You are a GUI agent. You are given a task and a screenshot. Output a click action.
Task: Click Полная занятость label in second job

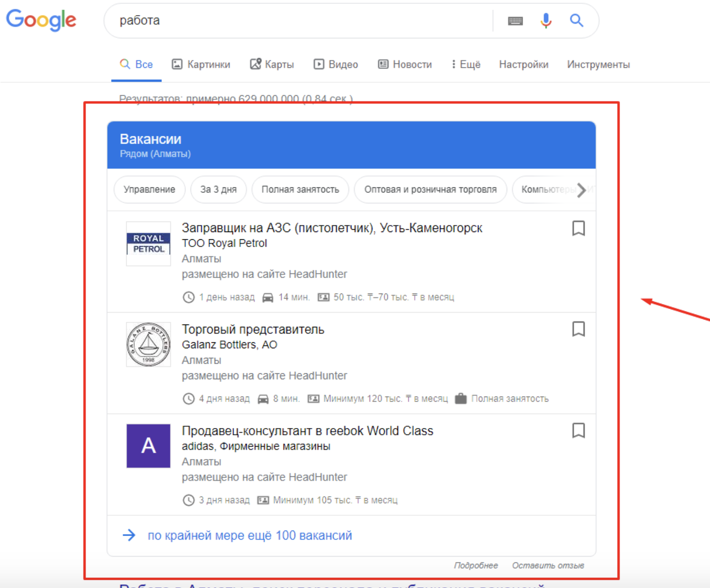pos(510,399)
